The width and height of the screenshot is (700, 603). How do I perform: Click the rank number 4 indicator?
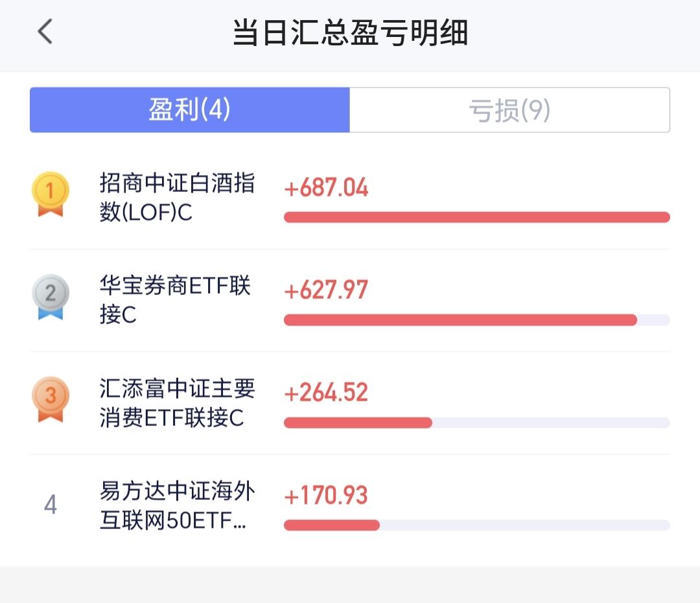[51, 504]
